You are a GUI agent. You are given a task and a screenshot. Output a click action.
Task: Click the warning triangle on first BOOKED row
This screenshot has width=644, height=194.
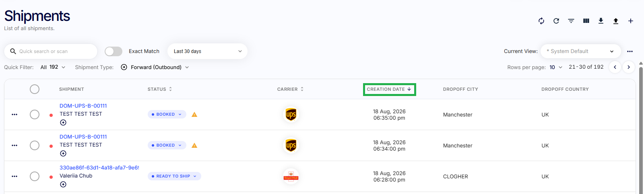pyautogui.click(x=194, y=114)
